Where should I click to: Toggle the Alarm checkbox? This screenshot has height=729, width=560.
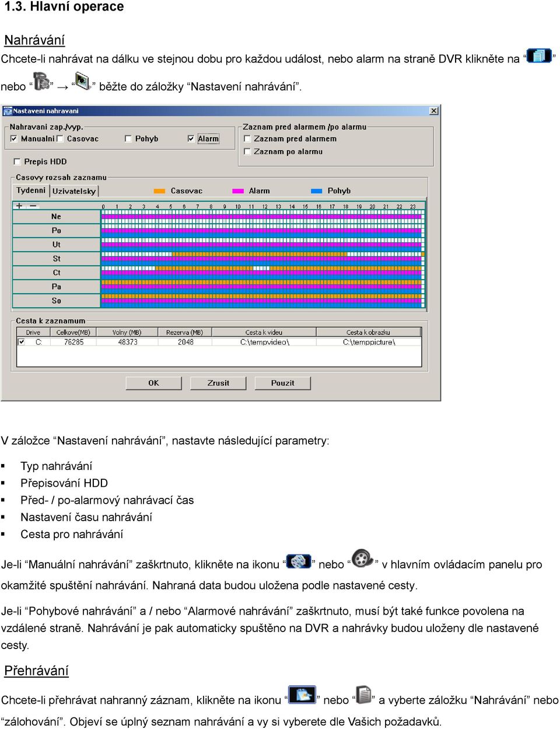[x=191, y=139]
